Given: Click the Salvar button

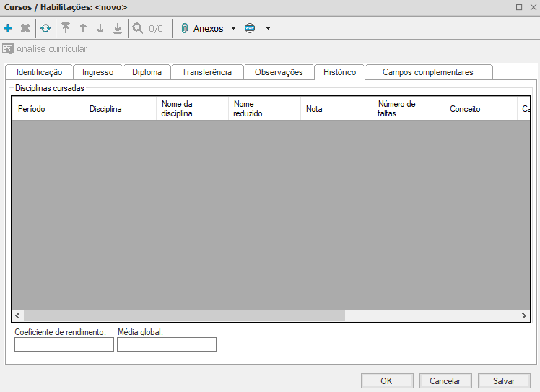Looking at the screenshot, I should pos(503,380).
